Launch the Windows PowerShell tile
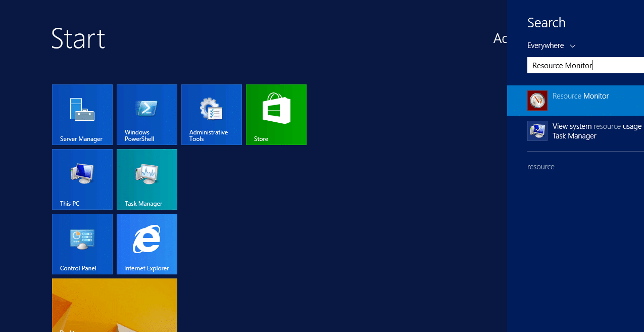This screenshot has height=332, width=644. click(x=147, y=115)
